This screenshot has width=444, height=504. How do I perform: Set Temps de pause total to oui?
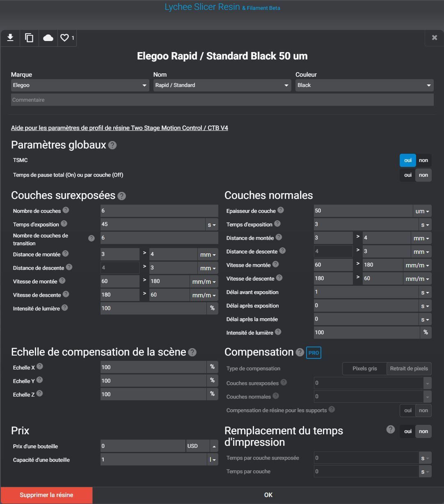pyautogui.click(x=407, y=175)
